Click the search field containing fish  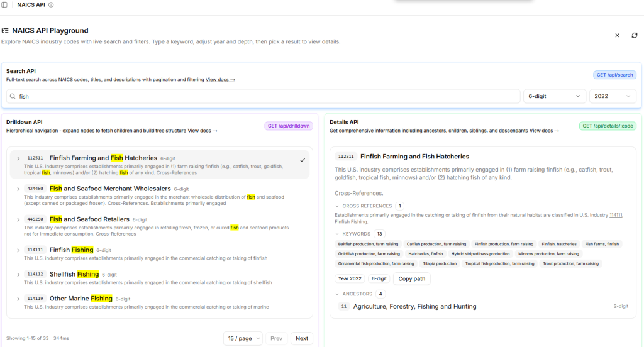click(x=264, y=96)
